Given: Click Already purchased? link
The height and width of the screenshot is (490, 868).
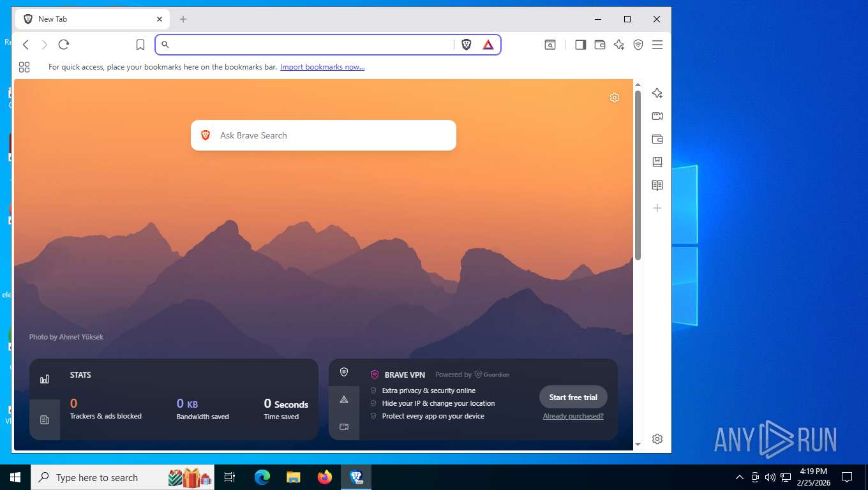Looking at the screenshot, I should point(573,416).
